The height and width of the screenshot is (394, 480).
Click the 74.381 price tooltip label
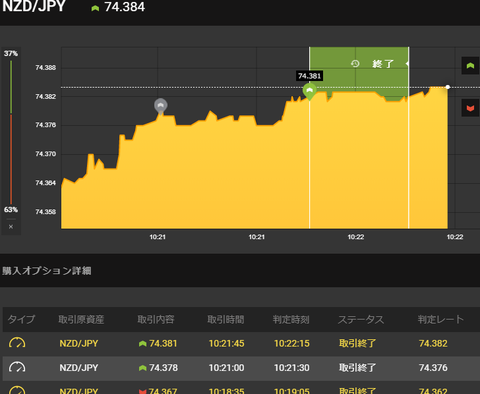(x=310, y=76)
